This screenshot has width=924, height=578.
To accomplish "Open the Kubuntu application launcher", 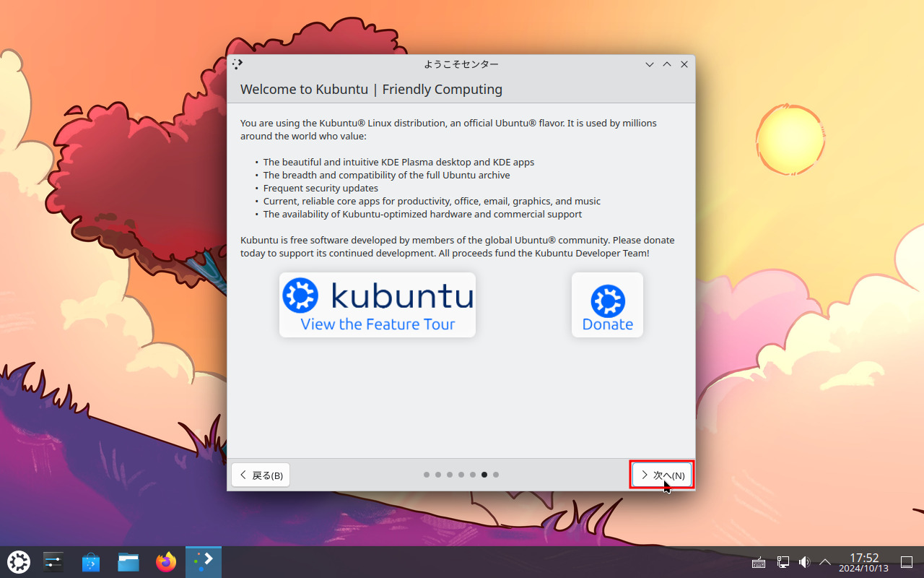I will [19, 561].
